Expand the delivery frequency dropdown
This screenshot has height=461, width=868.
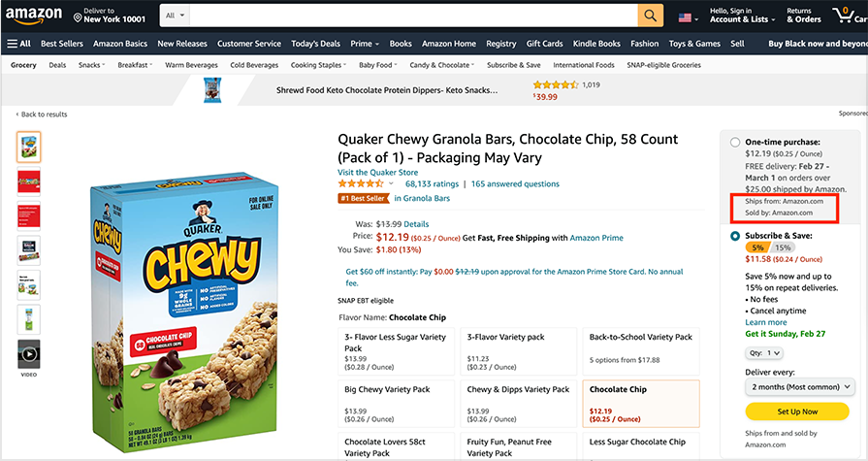pos(795,386)
